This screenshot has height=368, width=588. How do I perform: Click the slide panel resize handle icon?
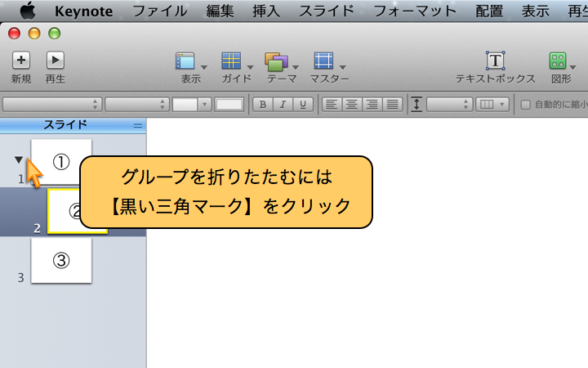pos(138,126)
